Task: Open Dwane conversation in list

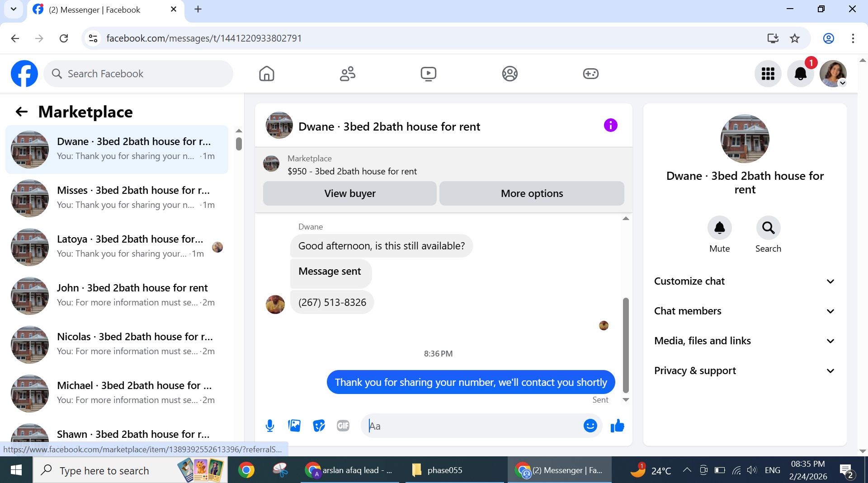Action: 117,149
